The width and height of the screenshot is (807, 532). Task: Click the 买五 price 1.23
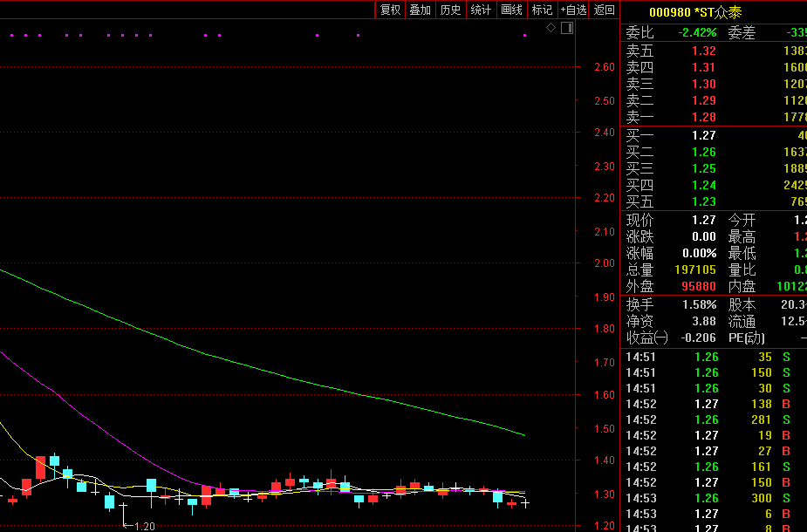pos(703,201)
